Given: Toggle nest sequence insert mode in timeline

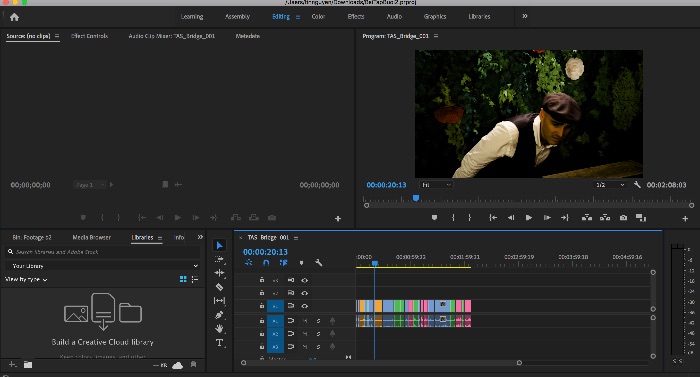Looking at the screenshot, I should pos(249,263).
